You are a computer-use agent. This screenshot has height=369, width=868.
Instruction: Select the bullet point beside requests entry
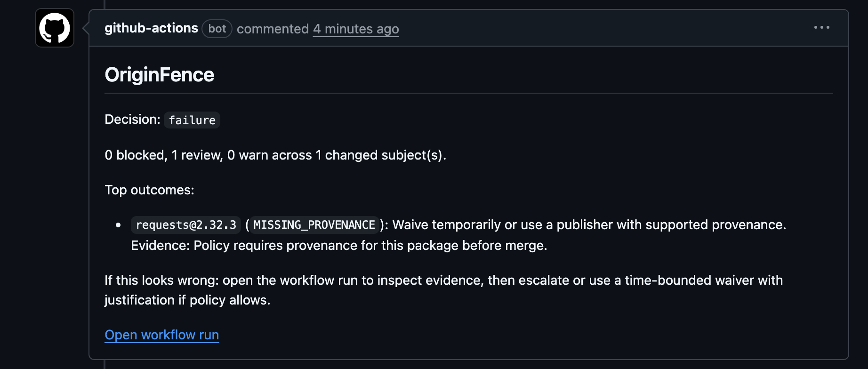118,225
